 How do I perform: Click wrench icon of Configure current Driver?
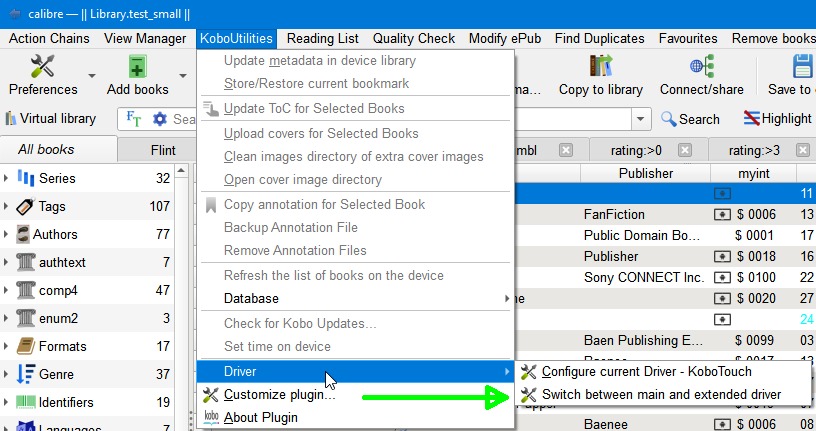[528, 372]
